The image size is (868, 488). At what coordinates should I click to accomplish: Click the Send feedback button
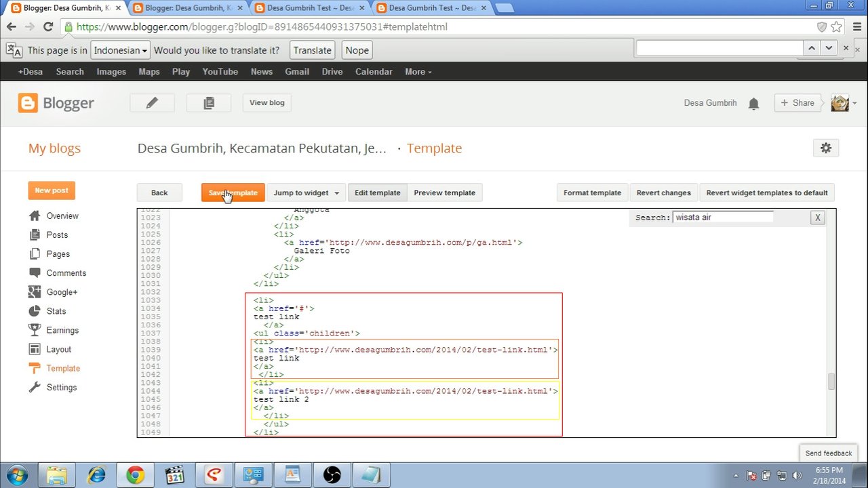click(x=828, y=453)
